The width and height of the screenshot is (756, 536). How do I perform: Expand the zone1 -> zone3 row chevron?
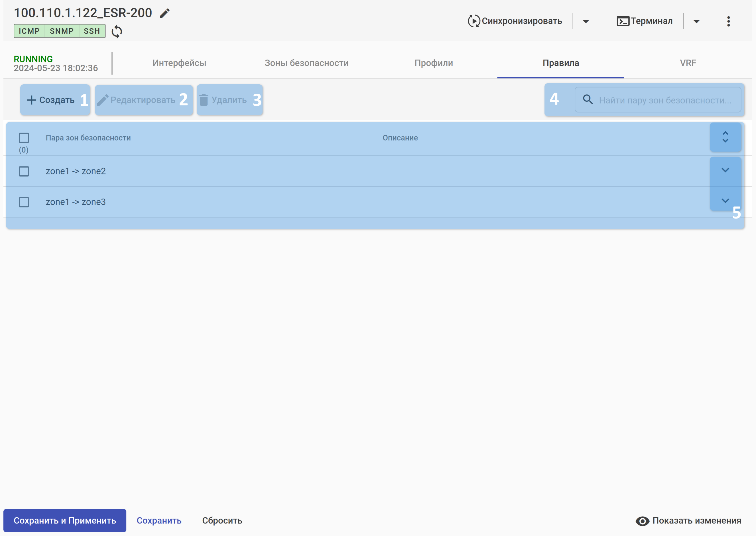[725, 201]
